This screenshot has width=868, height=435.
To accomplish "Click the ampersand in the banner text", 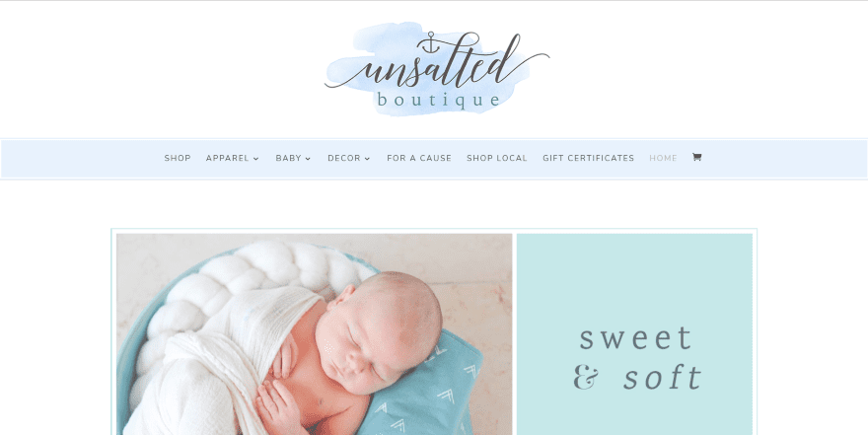I will (586, 378).
